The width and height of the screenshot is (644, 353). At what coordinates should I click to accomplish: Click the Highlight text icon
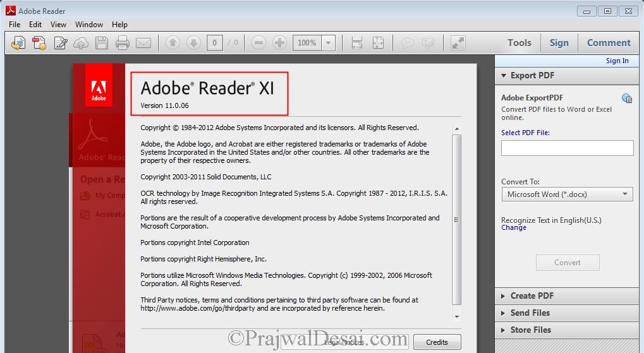click(x=428, y=43)
